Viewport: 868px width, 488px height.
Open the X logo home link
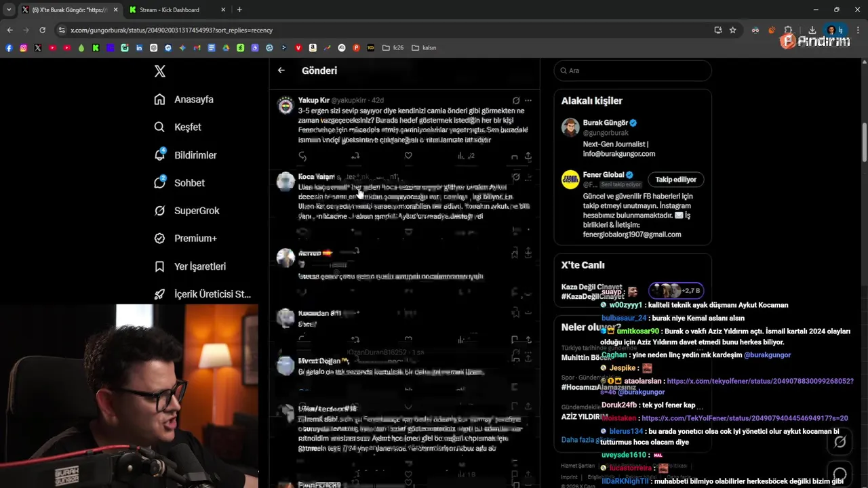[x=160, y=71]
